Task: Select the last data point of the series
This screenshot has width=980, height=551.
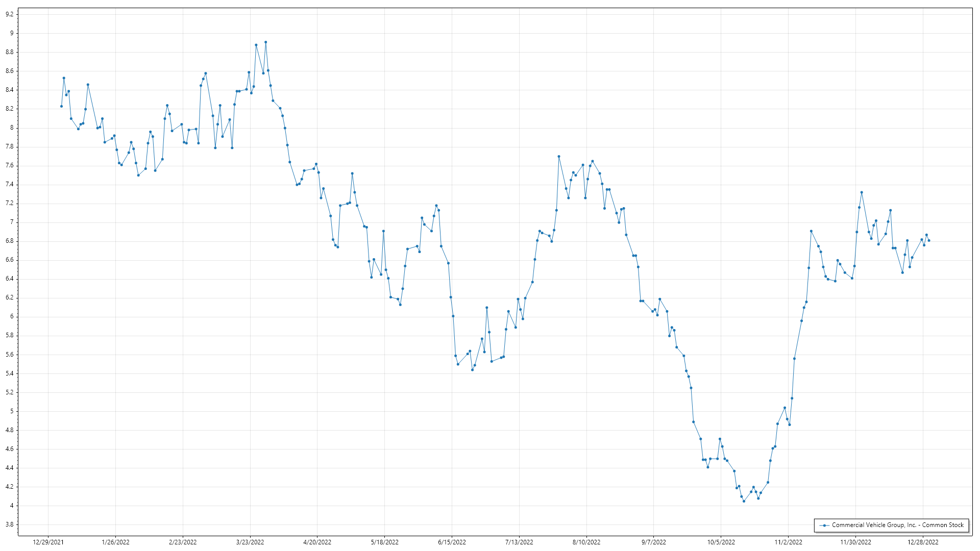Action: (x=928, y=240)
